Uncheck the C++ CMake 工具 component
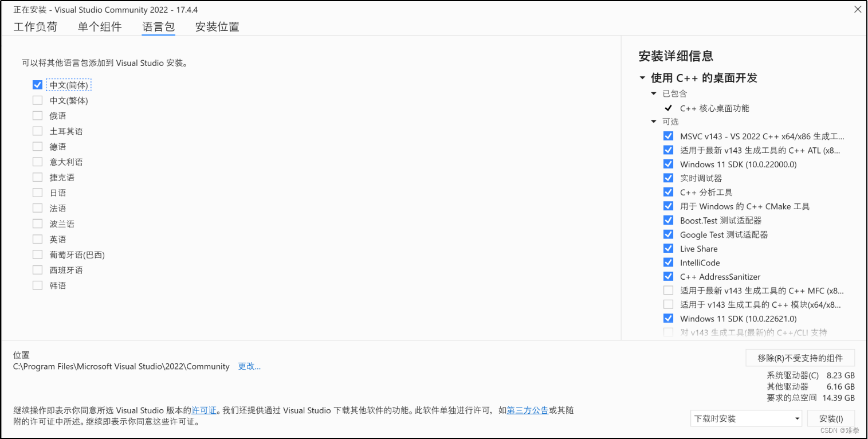The width and height of the screenshot is (868, 439). [x=668, y=206]
